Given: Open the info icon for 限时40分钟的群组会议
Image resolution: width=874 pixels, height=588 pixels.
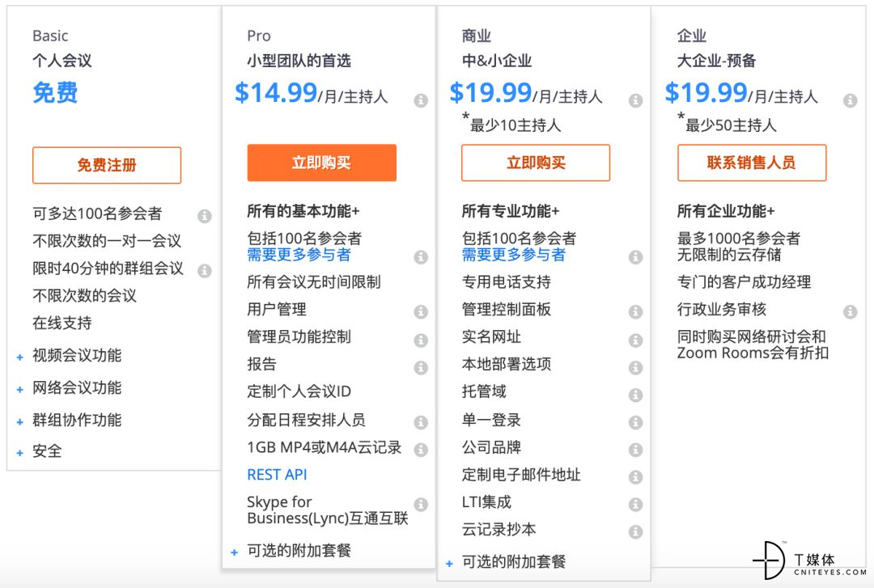Looking at the screenshot, I should pyautogui.click(x=205, y=270).
